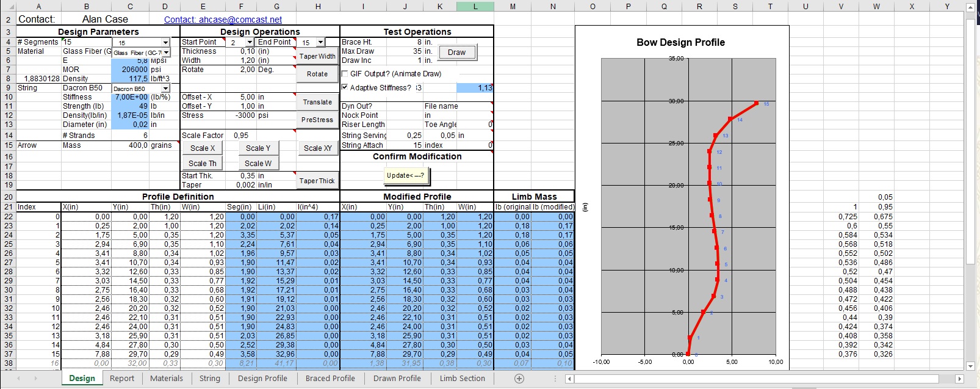980x389 pixels.
Task: Click the vertical scrollbar down arrow
Action: click(x=971, y=366)
